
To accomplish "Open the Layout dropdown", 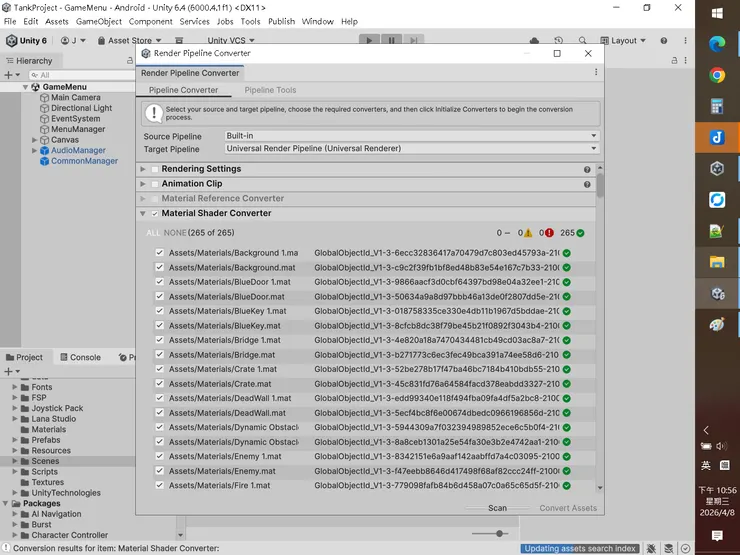I will pos(623,41).
